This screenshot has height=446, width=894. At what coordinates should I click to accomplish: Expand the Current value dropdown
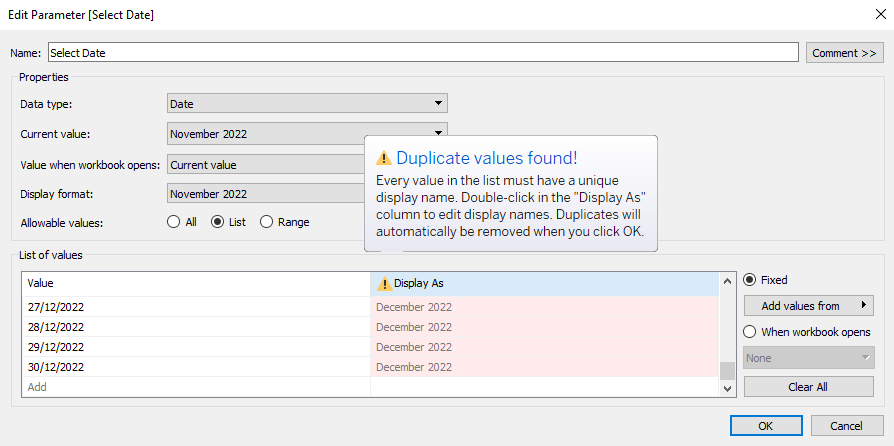306,133
